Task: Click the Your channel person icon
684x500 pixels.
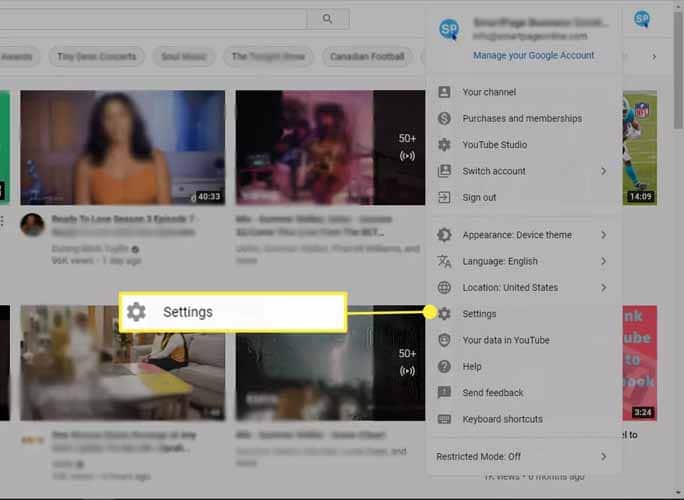Action: click(444, 92)
